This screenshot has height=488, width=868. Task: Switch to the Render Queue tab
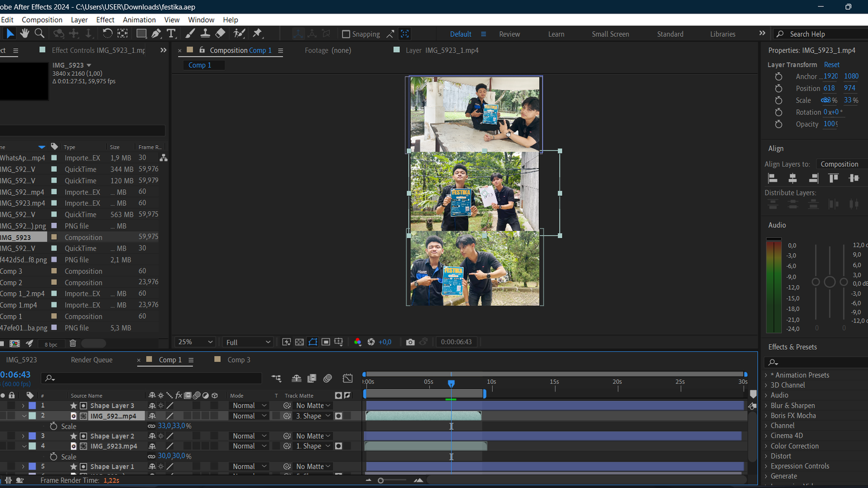click(x=92, y=359)
